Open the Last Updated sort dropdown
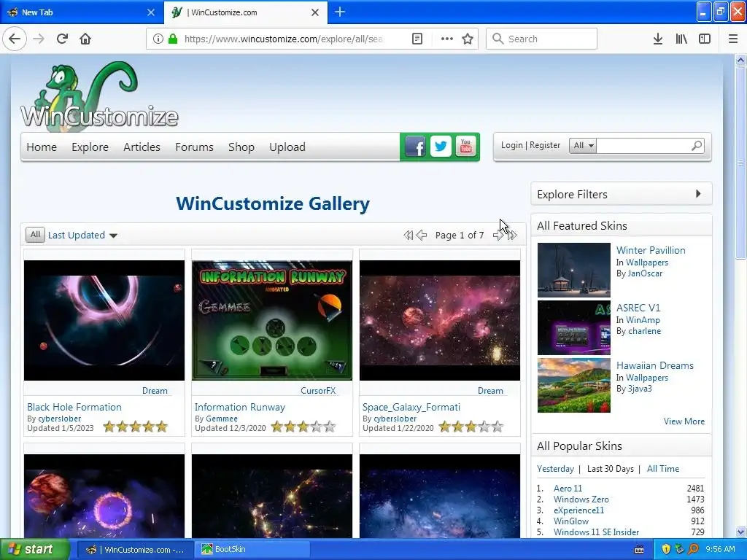 82,236
